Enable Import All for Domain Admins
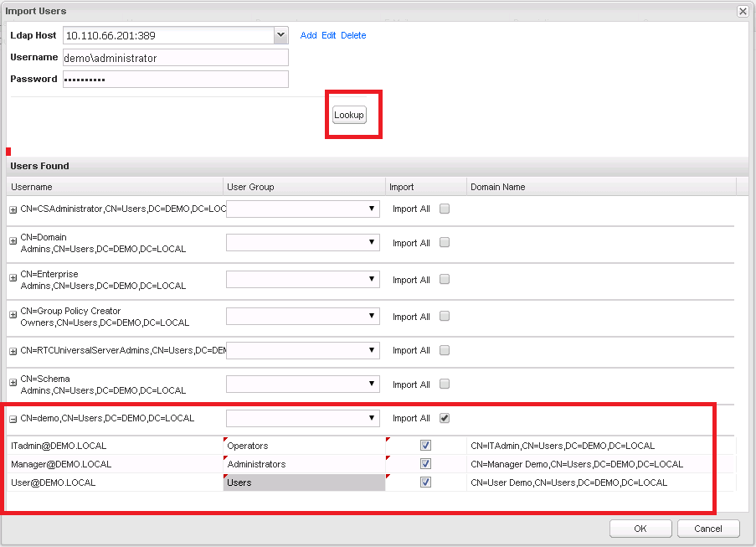 pyautogui.click(x=445, y=243)
